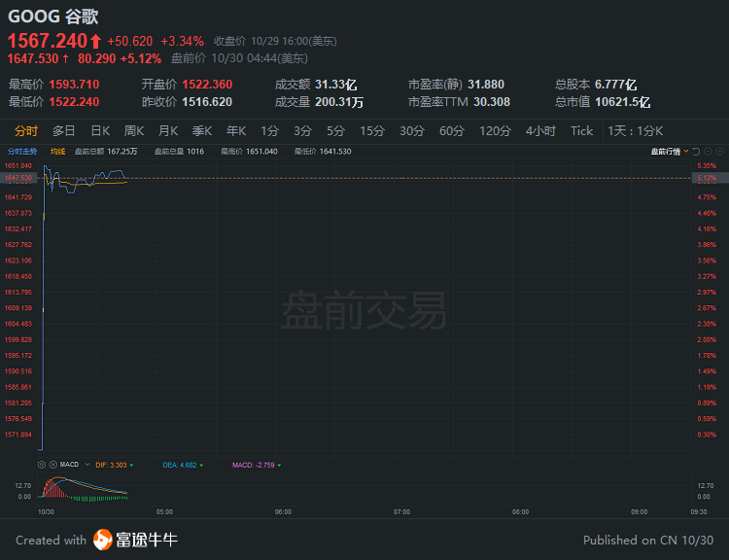
Task: Click the chart header 最低价 1641.530
Action: [x=323, y=151]
